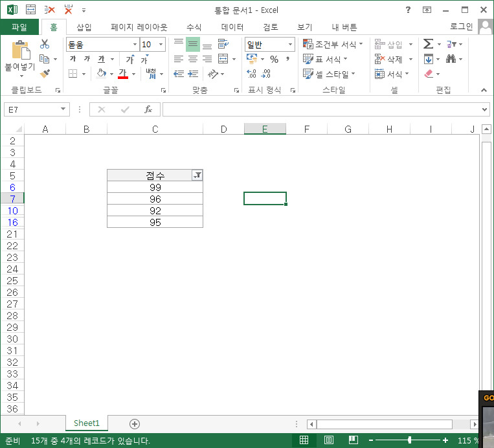Increase decimal places

pyautogui.click(x=251, y=74)
